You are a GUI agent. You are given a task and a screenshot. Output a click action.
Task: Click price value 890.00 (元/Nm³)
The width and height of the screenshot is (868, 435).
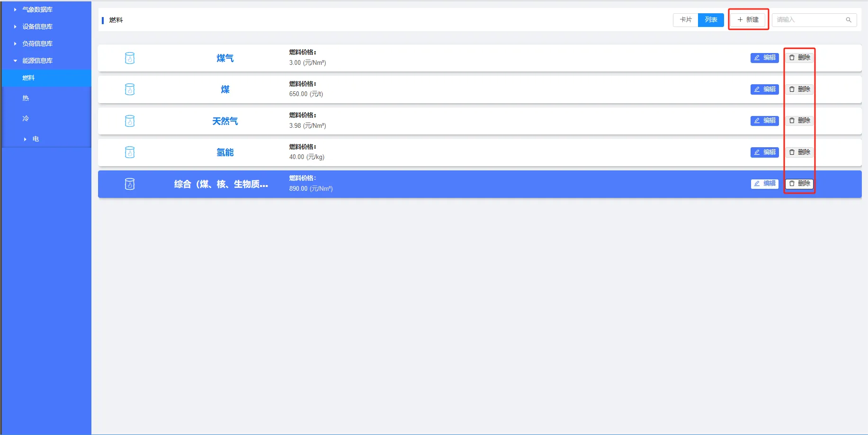[x=311, y=189]
